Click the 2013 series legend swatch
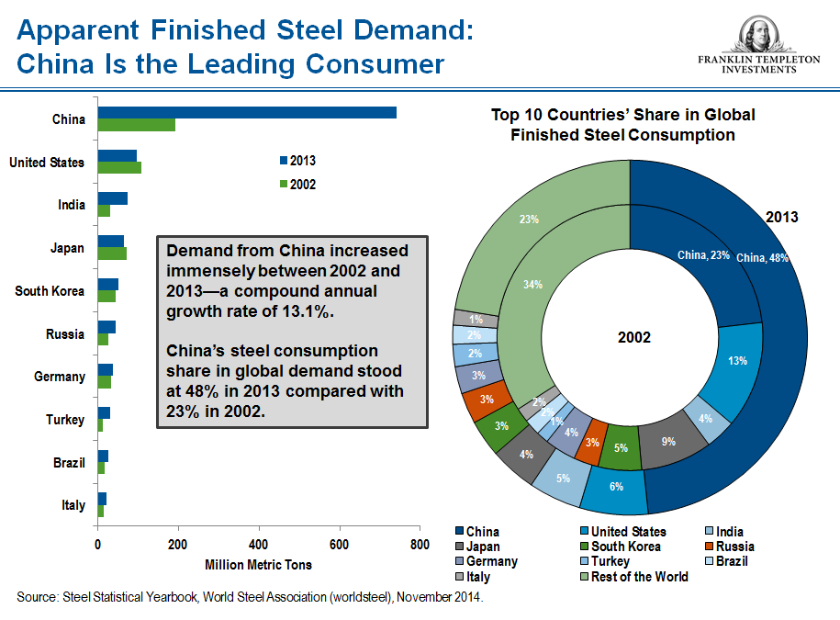Image resolution: width=840 pixels, height=620 pixels. click(x=284, y=161)
